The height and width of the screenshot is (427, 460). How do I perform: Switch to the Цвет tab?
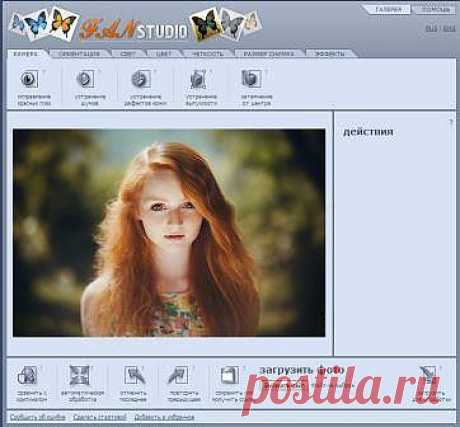164,53
